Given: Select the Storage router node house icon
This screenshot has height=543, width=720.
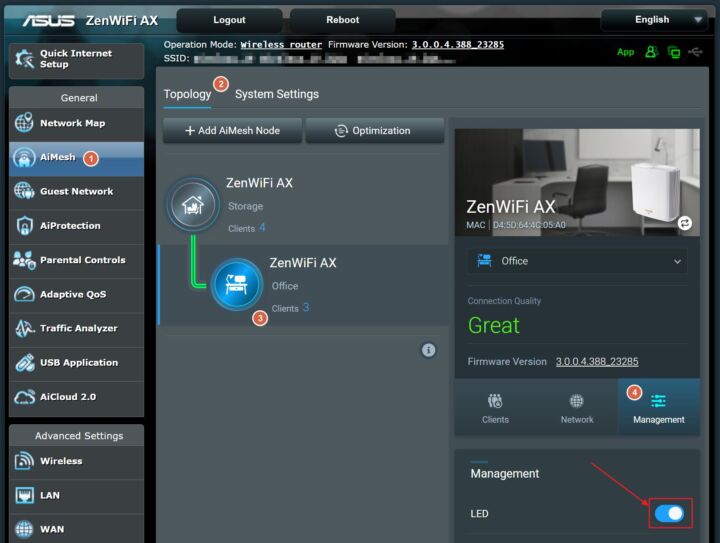Looking at the screenshot, I should click(193, 205).
